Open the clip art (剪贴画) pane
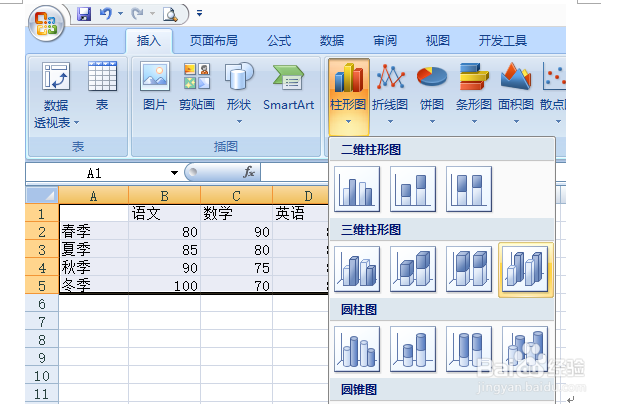This screenshot has height=409, width=621. [197, 87]
